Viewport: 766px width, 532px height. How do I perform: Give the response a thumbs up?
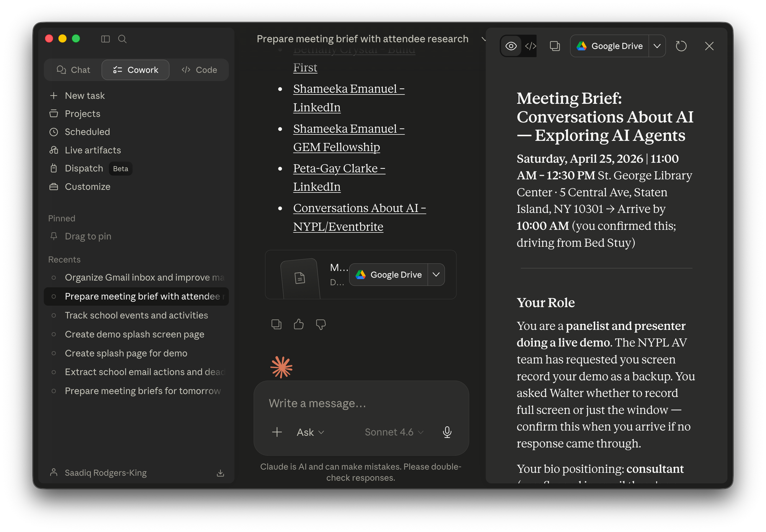click(299, 325)
